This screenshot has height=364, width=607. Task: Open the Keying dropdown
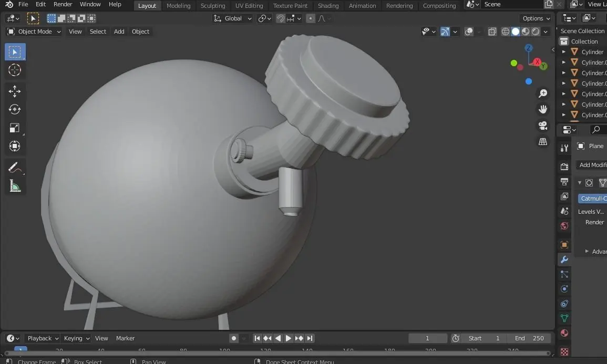click(x=76, y=338)
